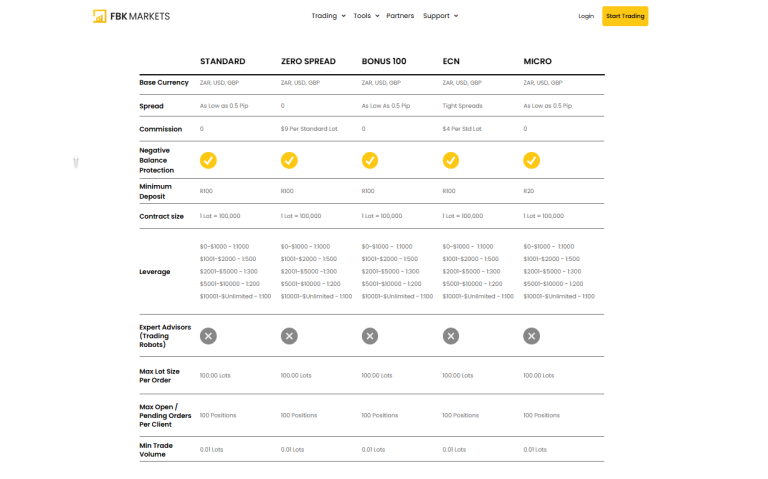
Task: Open the Partners menu item
Action: coord(400,16)
